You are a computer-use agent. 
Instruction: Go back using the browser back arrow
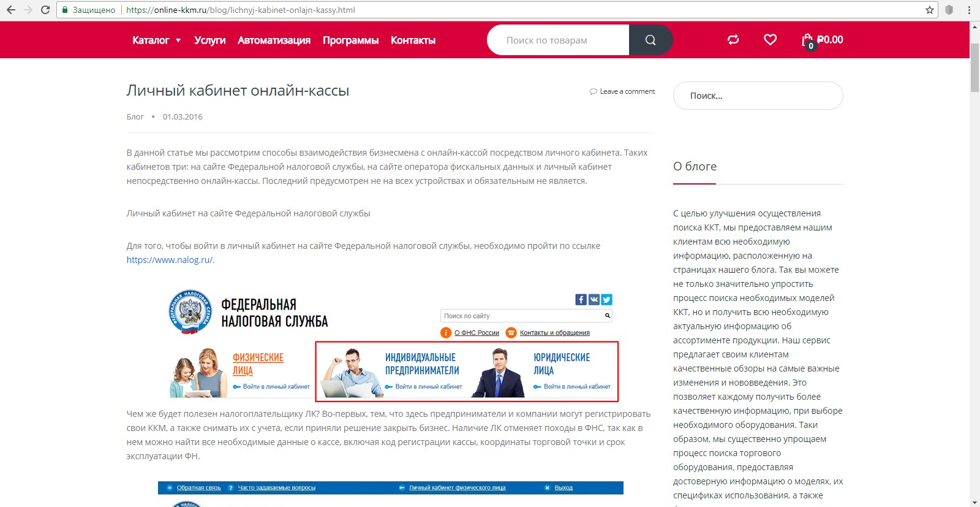[x=11, y=10]
